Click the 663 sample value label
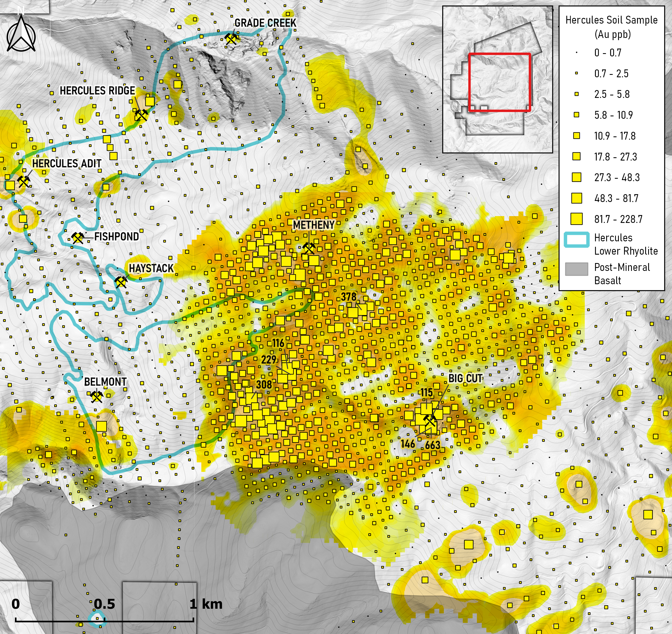 click(432, 445)
